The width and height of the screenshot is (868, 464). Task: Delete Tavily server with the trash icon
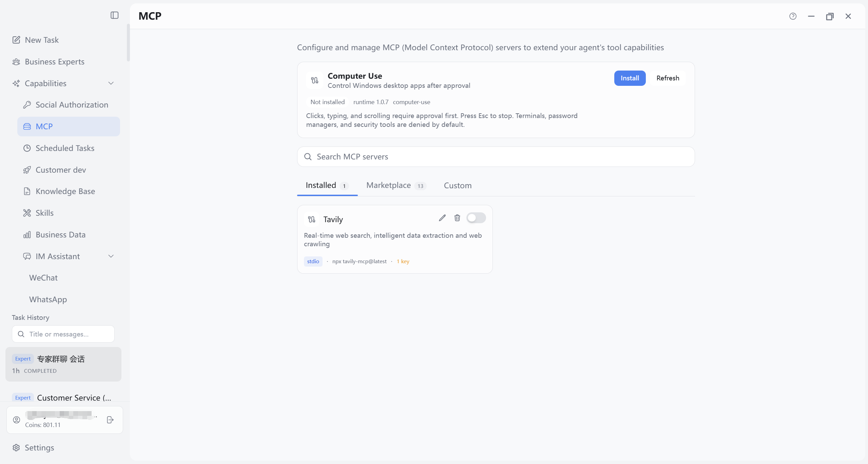tap(457, 218)
